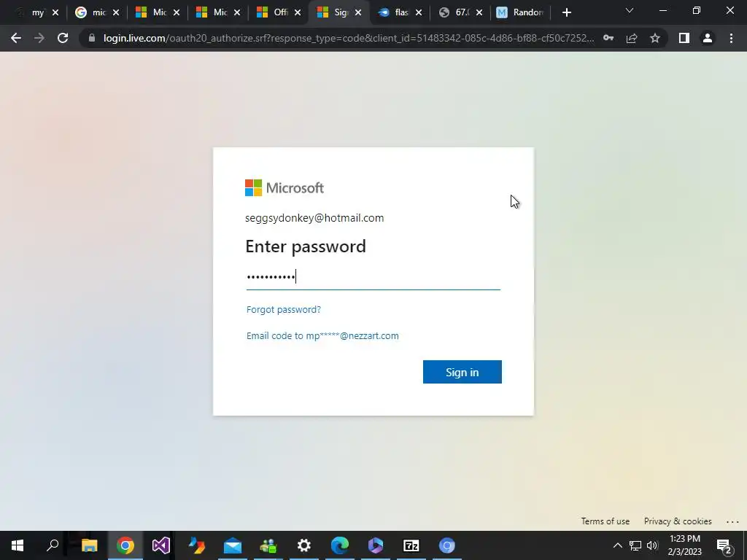View site security lock info
This screenshot has width=747, height=560.
click(92, 38)
